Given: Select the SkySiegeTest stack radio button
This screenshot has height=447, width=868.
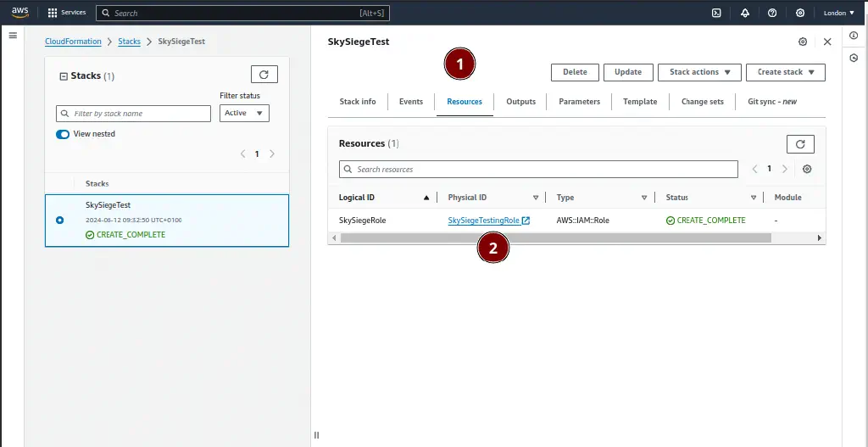Looking at the screenshot, I should point(60,220).
